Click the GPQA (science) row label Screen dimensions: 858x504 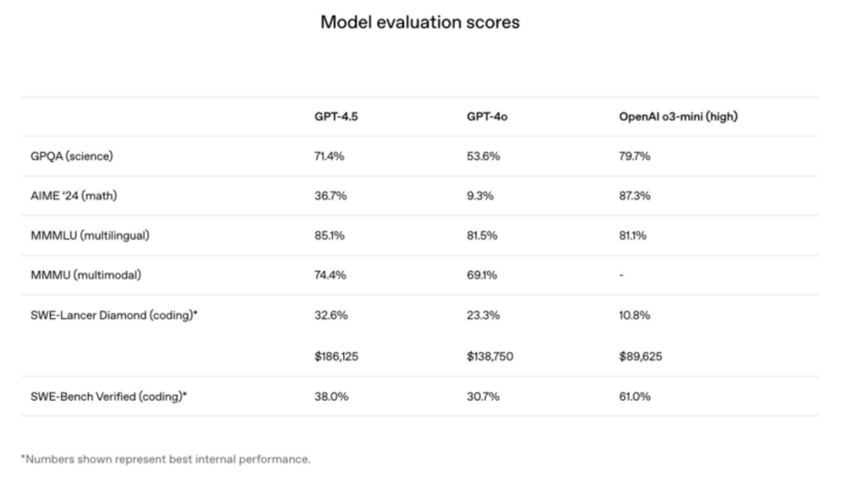[x=72, y=156]
